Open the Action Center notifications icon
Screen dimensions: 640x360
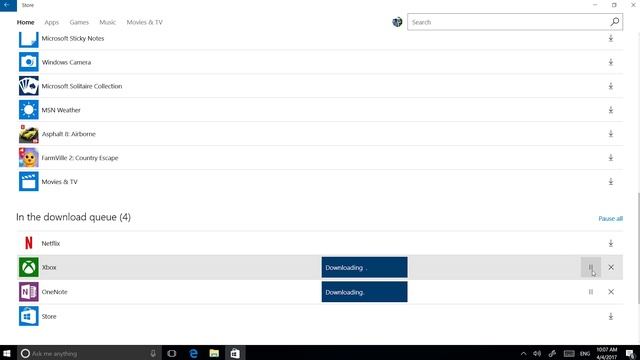(x=631, y=353)
